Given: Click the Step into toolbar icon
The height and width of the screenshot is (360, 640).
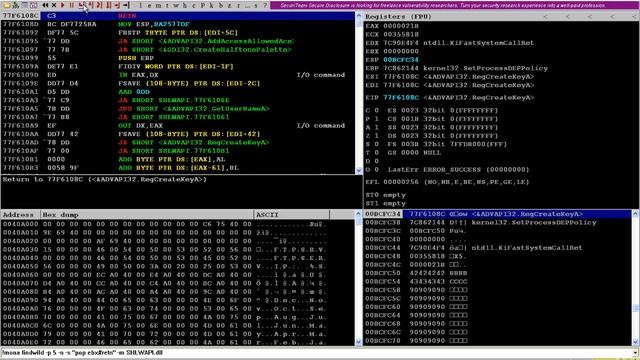Looking at the screenshot, I should (x=81, y=5).
